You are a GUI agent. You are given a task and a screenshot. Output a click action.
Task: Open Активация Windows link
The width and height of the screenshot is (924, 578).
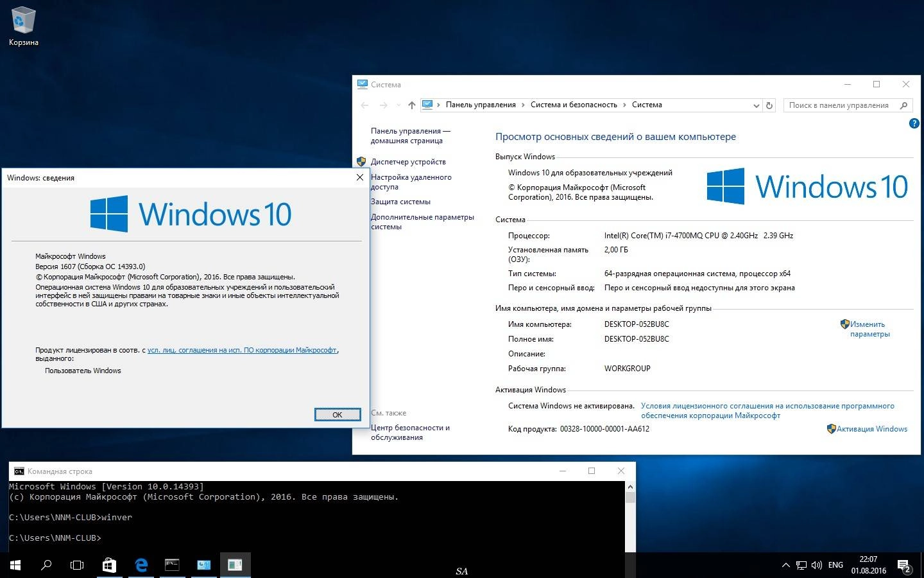872,429
